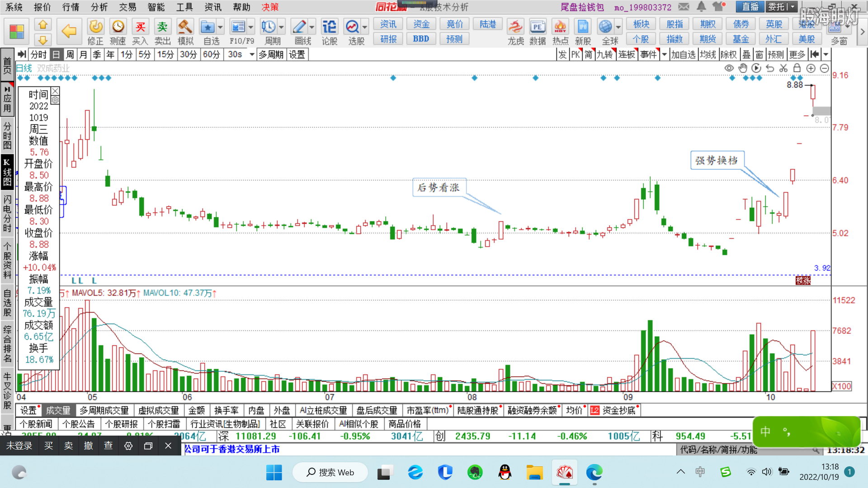Toggle 预测 forecast in chart toolbar
Image resolution: width=868 pixels, height=488 pixels.
[776, 55]
